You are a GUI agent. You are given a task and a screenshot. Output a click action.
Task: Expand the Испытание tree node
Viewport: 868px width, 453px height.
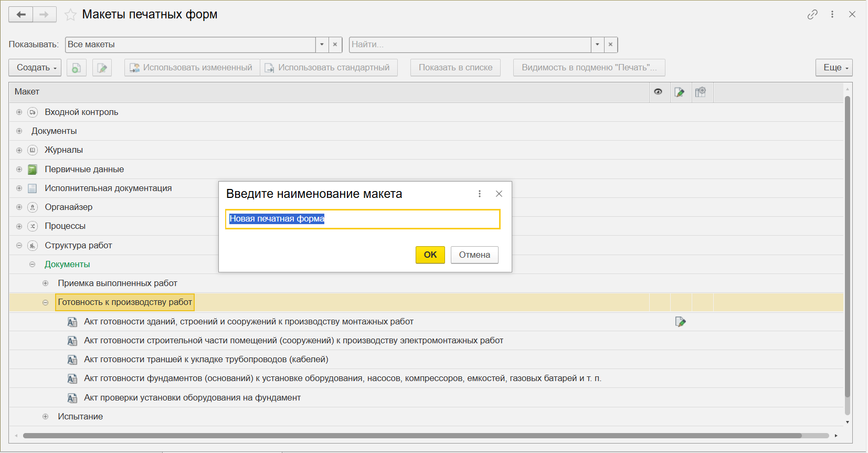(46, 417)
